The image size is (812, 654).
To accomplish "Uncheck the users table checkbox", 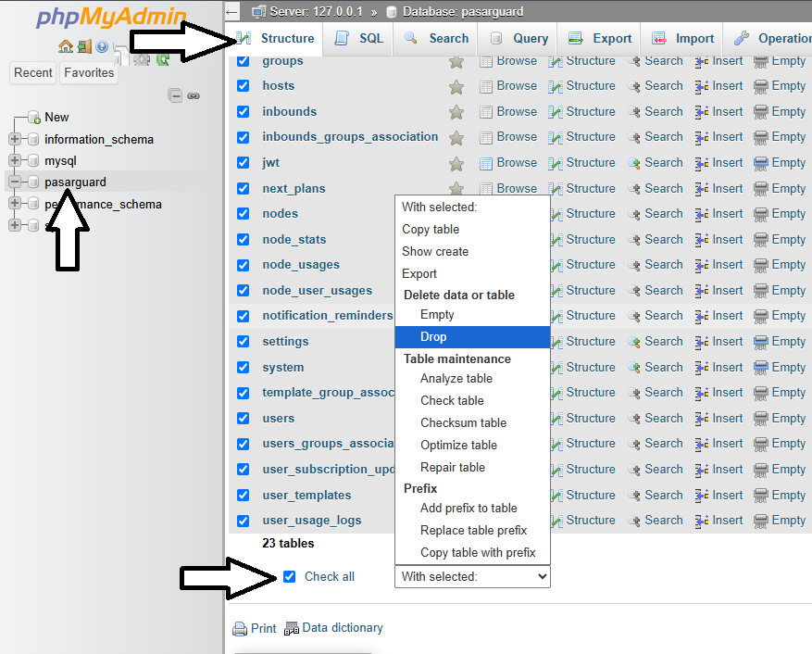I will click(x=243, y=418).
